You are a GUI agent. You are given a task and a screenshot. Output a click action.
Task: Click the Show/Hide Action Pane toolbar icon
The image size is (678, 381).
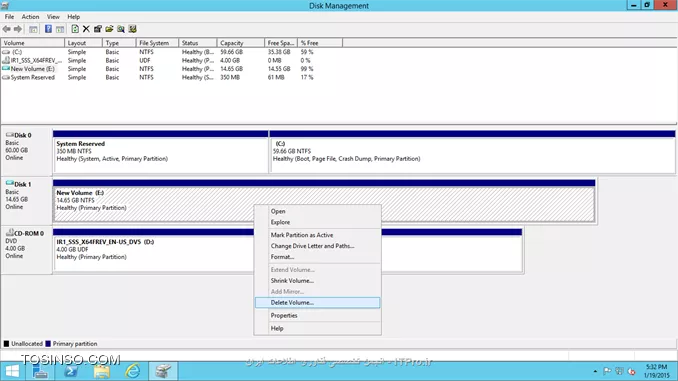click(x=60, y=29)
